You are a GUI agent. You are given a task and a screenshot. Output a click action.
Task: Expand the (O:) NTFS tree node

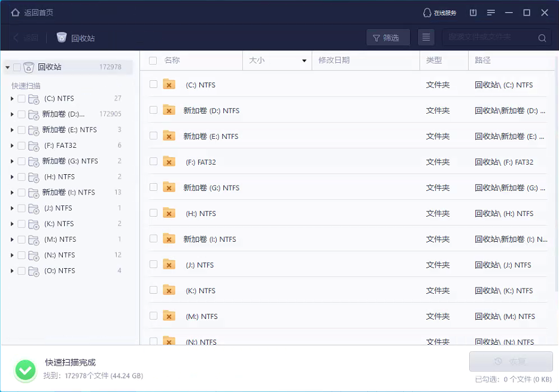tap(12, 271)
